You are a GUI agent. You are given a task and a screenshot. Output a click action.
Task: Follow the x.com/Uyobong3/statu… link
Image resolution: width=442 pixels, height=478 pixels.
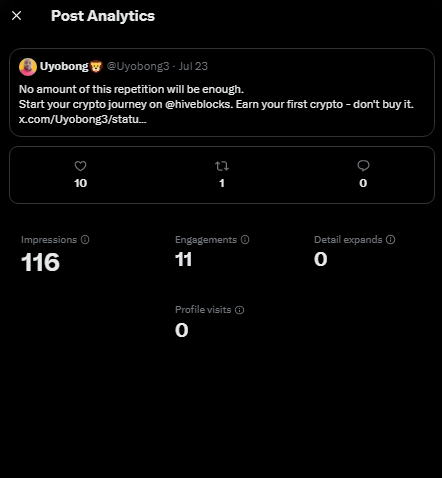[83, 119]
